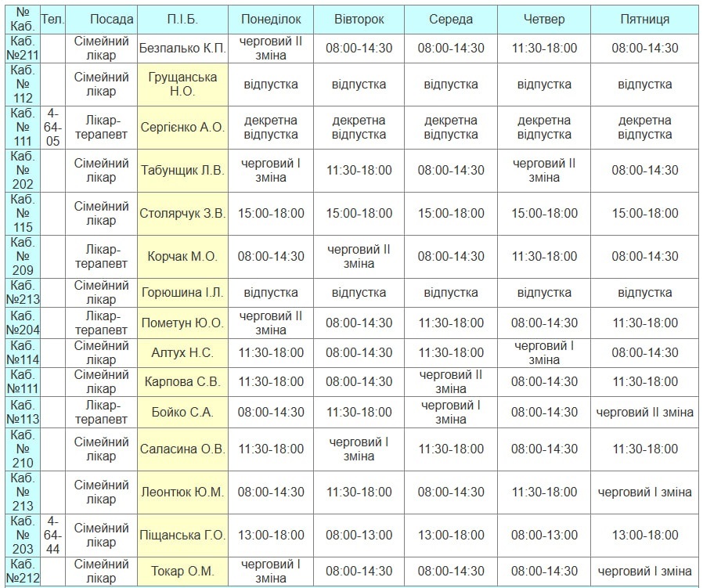Select the phone number 4-64-44 cell
This screenshot has height=588, width=703.
coord(52,536)
